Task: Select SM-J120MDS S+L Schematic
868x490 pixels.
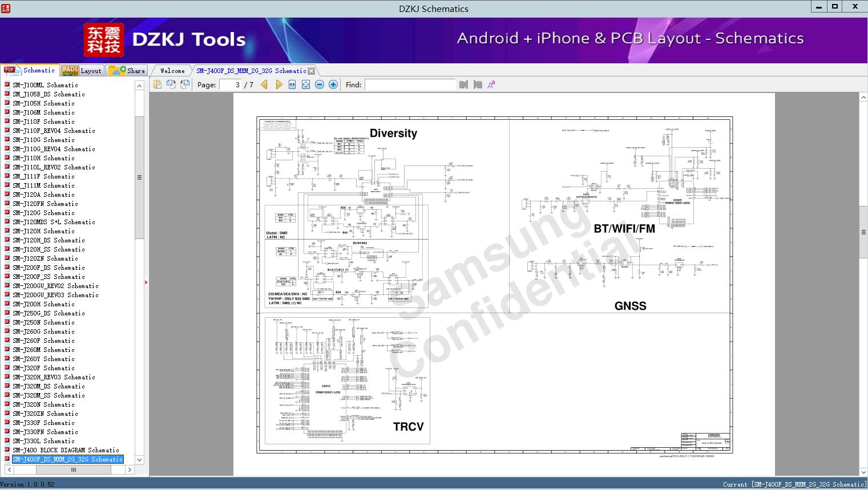Action: (54, 222)
